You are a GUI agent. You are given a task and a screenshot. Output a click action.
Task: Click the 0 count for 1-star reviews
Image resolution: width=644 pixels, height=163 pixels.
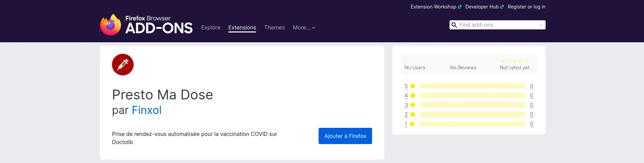(532, 124)
